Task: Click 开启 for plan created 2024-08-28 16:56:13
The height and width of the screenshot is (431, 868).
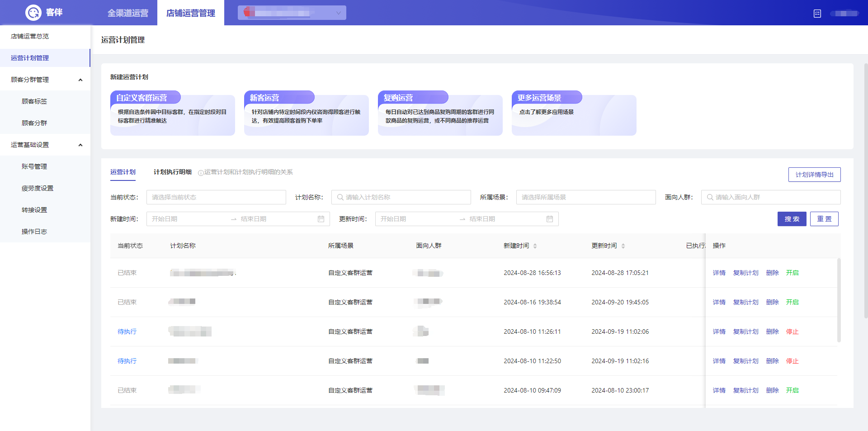Action: tap(792, 273)
